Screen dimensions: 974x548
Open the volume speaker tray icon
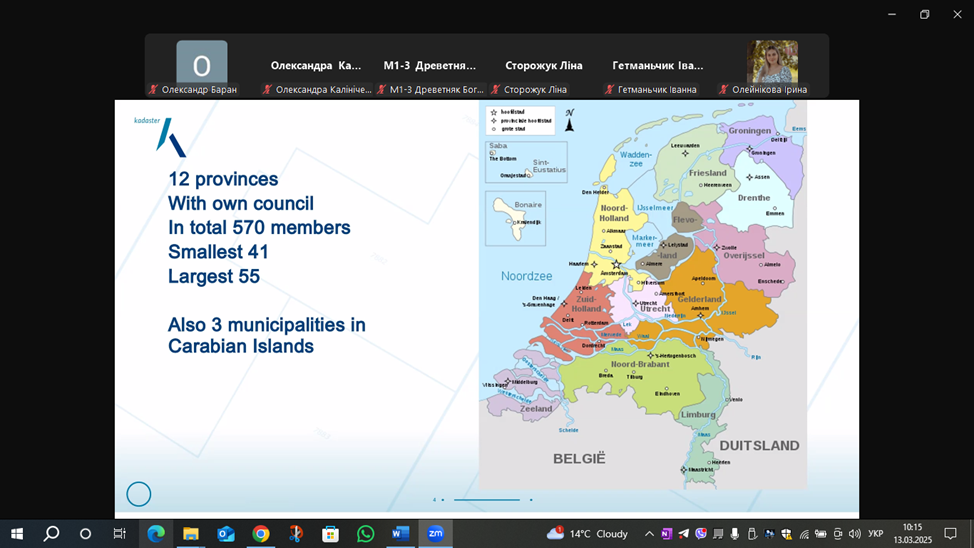(x=855, y=534)
